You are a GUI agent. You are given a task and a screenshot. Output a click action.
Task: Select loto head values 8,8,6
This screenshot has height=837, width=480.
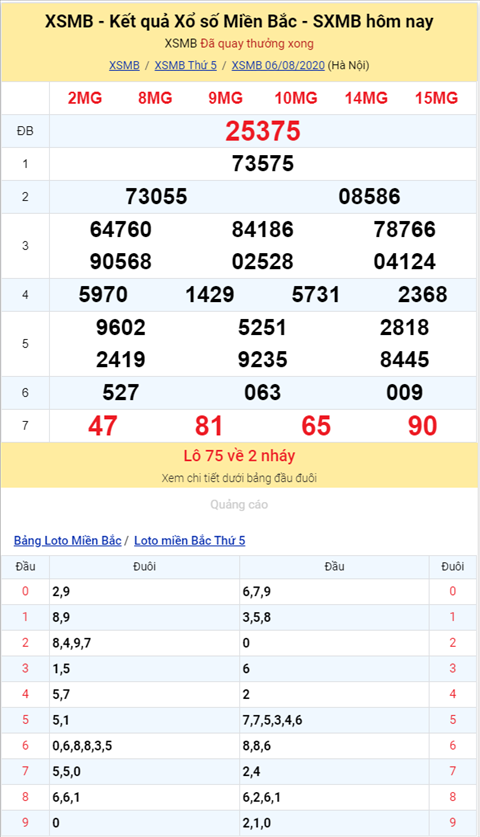pyautogui.click(x=257, y=746)
